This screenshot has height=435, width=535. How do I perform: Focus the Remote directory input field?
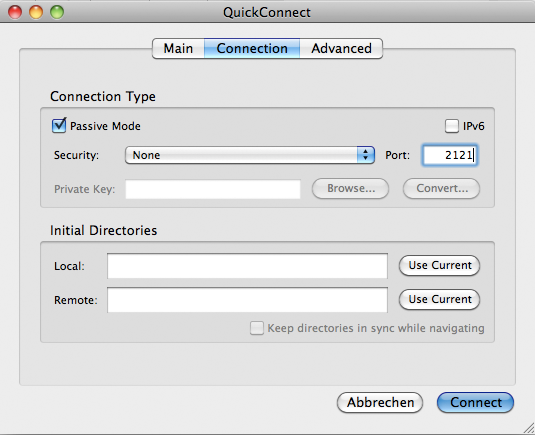click(x=247, y=300)
